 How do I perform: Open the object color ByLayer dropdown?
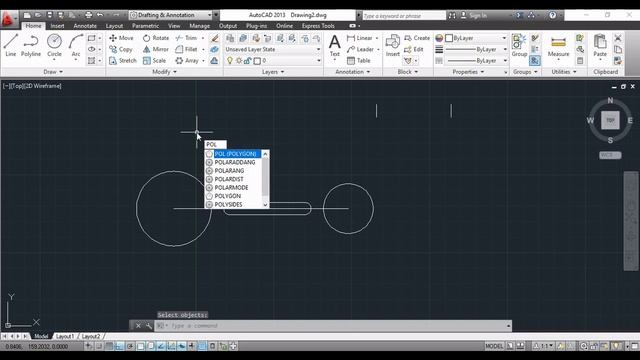coord(476,38)
